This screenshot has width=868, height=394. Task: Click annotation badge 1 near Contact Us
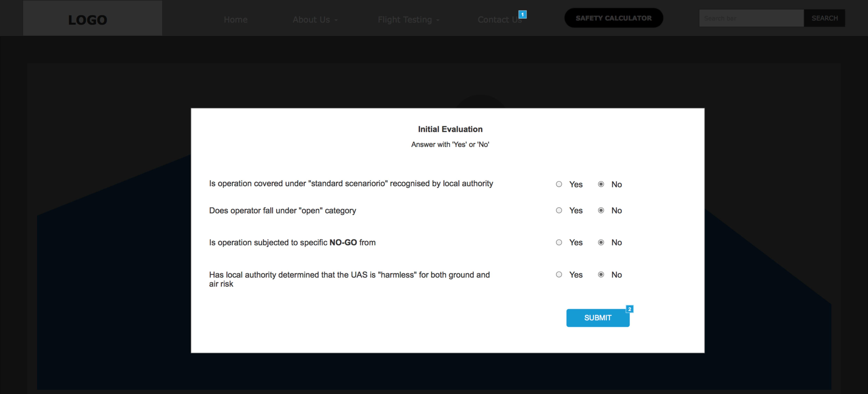point(522,14)
